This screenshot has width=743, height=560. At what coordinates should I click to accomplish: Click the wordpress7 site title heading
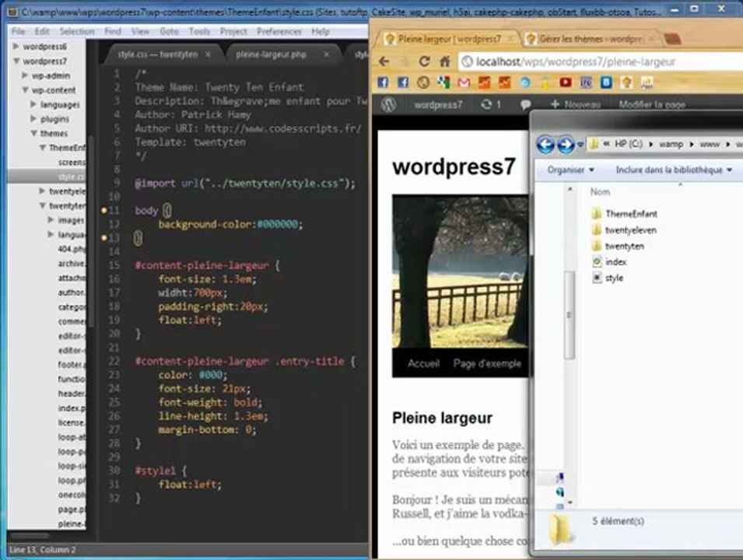(454, 166)
